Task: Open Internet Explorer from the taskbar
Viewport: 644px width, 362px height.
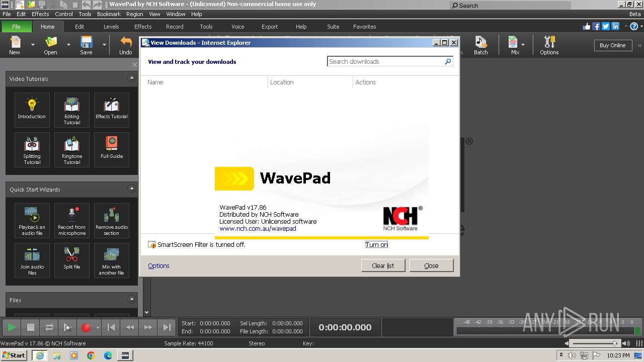Action: [x=39, y=355]
